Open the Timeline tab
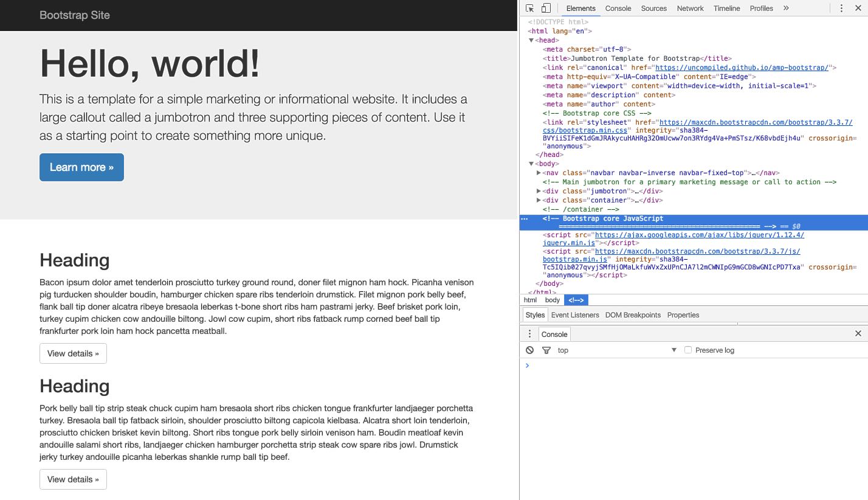Image resolution: width=868 pixels, height=500 pixels. [726, 8]
